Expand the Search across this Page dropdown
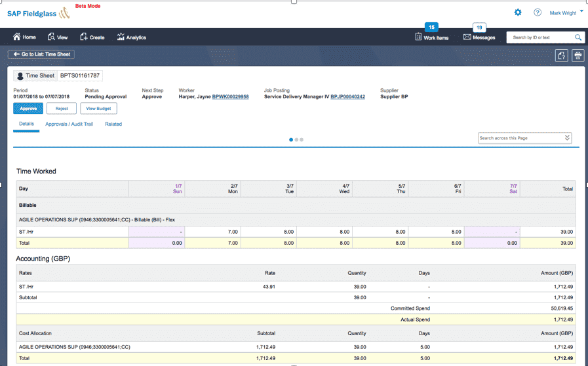 [x=567, y=138]
